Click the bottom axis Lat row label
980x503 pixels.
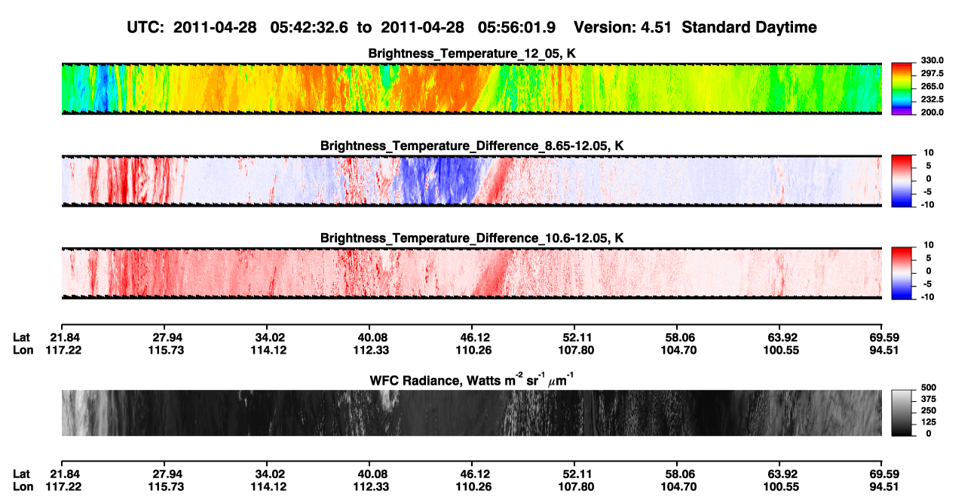point(22,474)
